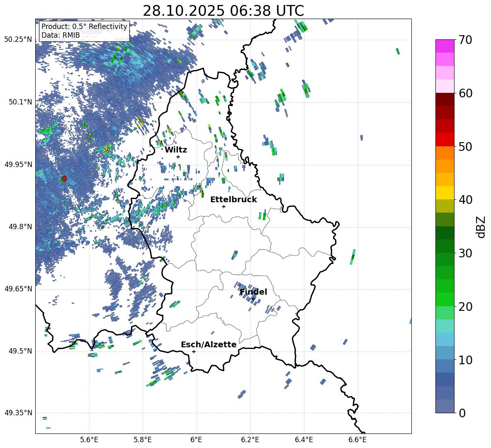Click the magenta swatch at top of colorbar
Screen dimensions: 491x448
point(445,46)
